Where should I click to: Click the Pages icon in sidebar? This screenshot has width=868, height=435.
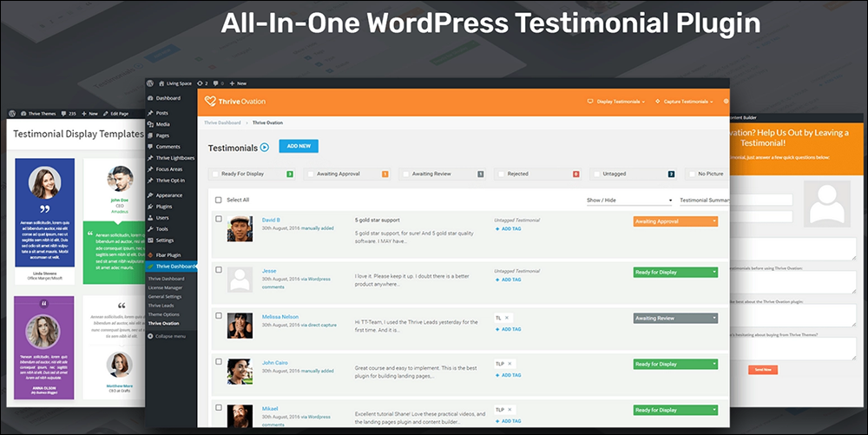[x=150, y=135]
